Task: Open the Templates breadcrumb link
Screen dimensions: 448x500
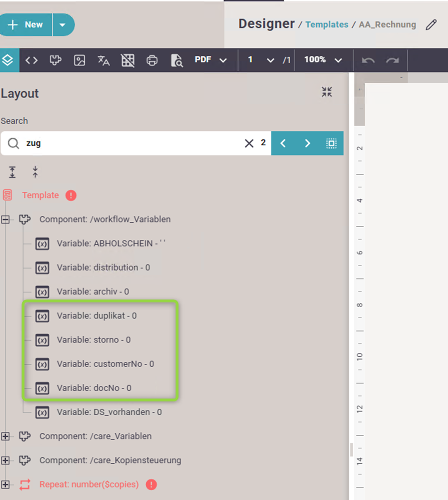Action: [x=326, y=25]
